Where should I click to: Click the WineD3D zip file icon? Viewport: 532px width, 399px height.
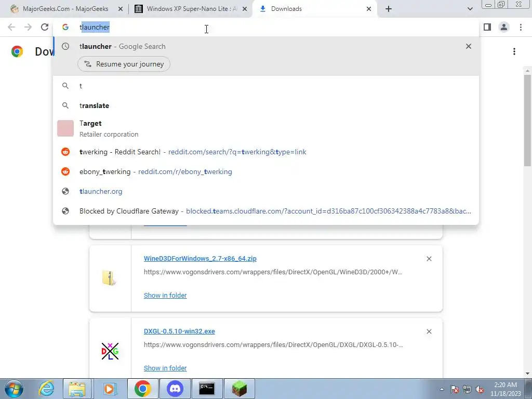click(109, 278)
